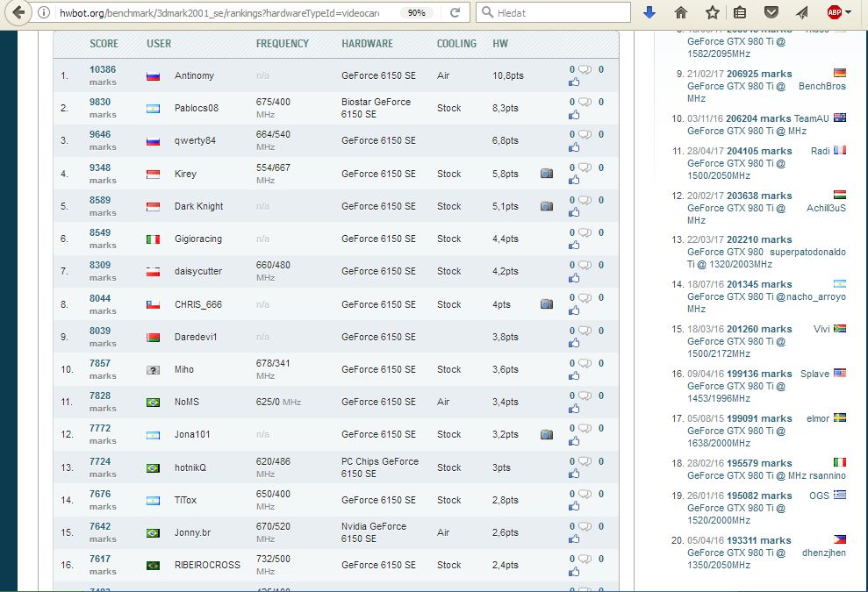Save page to Pocket
Viewport: 868px width, 592px height.
771,13
